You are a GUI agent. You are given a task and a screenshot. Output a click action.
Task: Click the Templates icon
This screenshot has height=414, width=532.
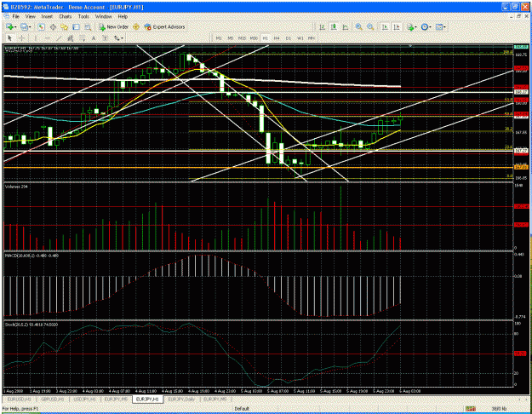(x=438, y=26)
